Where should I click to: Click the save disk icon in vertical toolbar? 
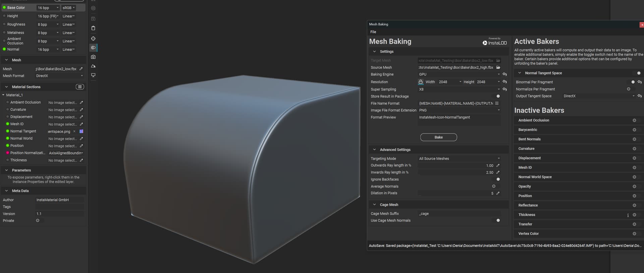point(93,19)
